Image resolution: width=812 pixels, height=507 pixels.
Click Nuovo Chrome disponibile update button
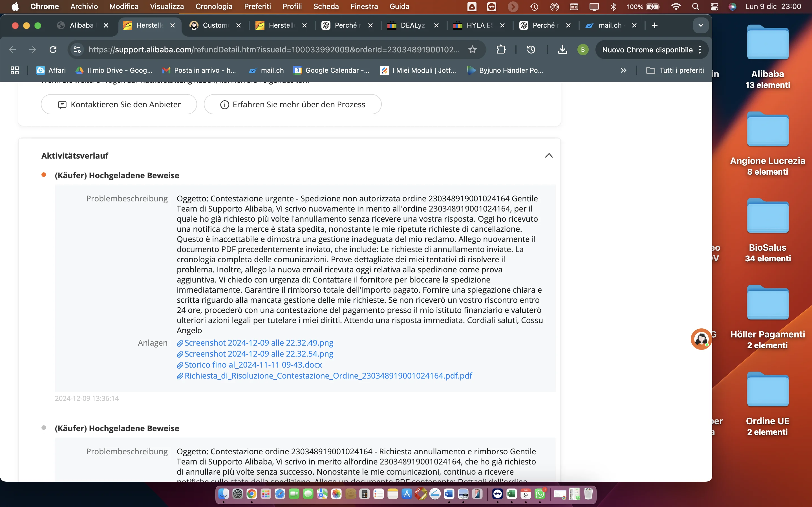point(647,50)
